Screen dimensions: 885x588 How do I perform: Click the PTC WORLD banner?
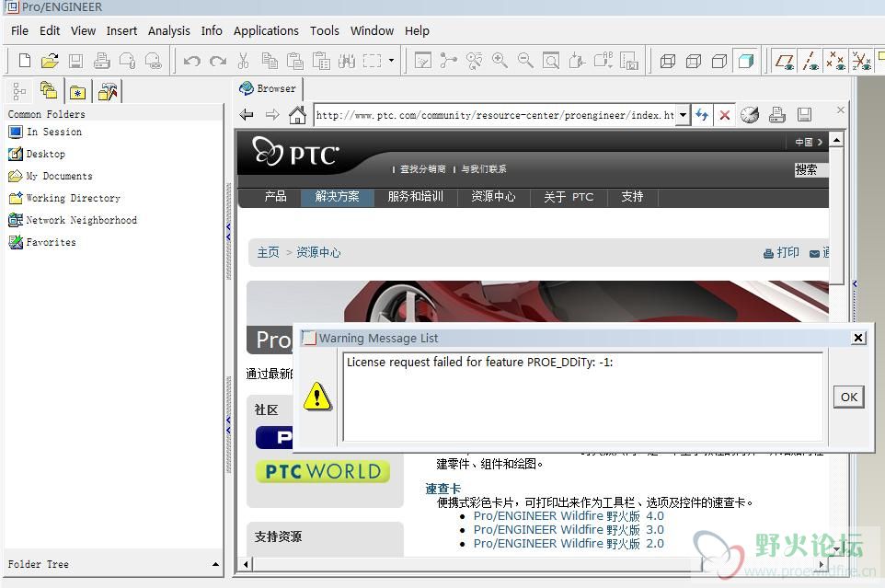coord(323,471)
